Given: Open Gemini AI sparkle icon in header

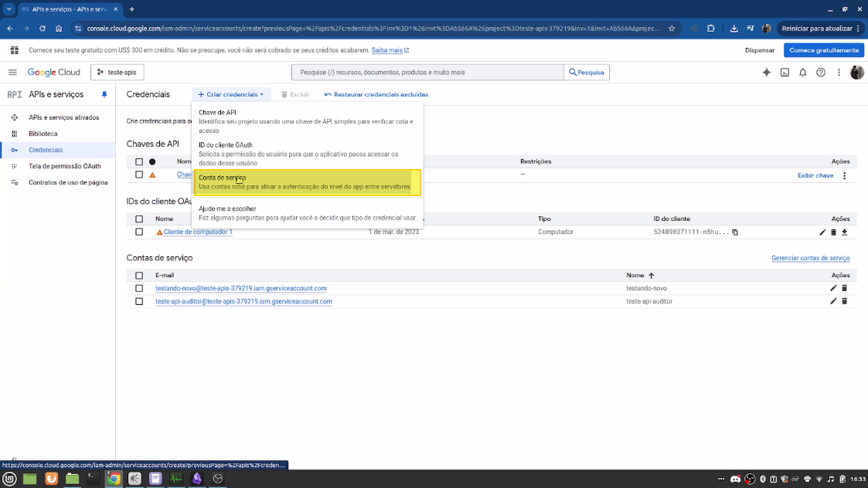Looking at the screenshot, I should coord(766,73).
